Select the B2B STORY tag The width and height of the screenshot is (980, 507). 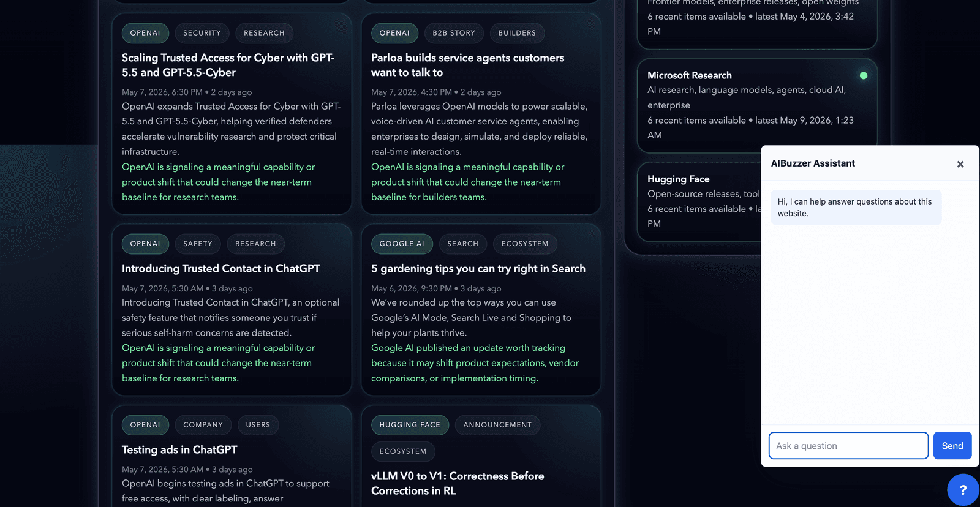454,33
